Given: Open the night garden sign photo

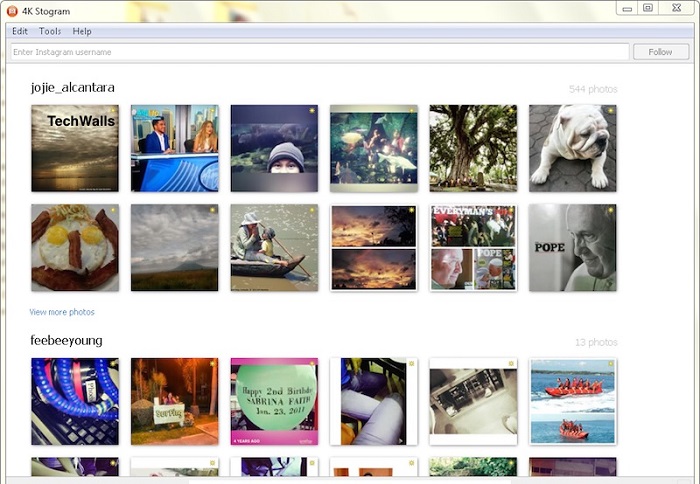Looking at the screenshot, I should [175, 401].
